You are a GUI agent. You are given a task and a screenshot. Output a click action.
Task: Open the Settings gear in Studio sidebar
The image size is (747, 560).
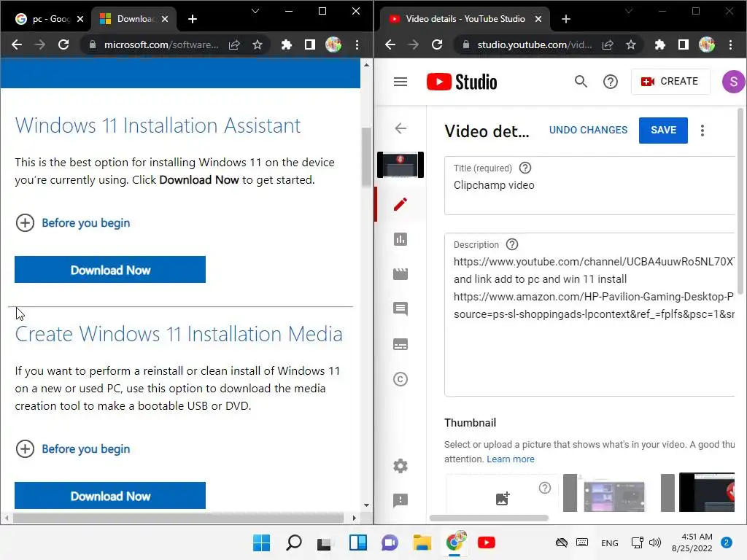click(400, 466)
